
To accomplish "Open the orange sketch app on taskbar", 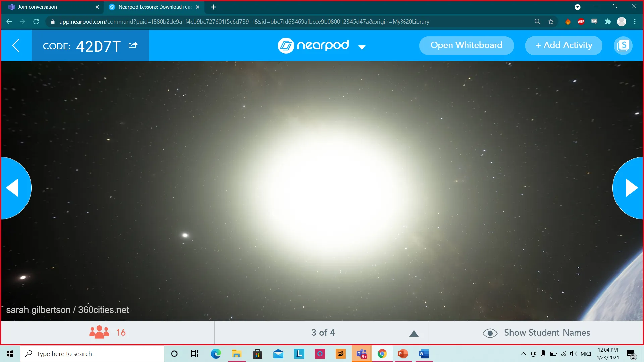I will [341, 354].
